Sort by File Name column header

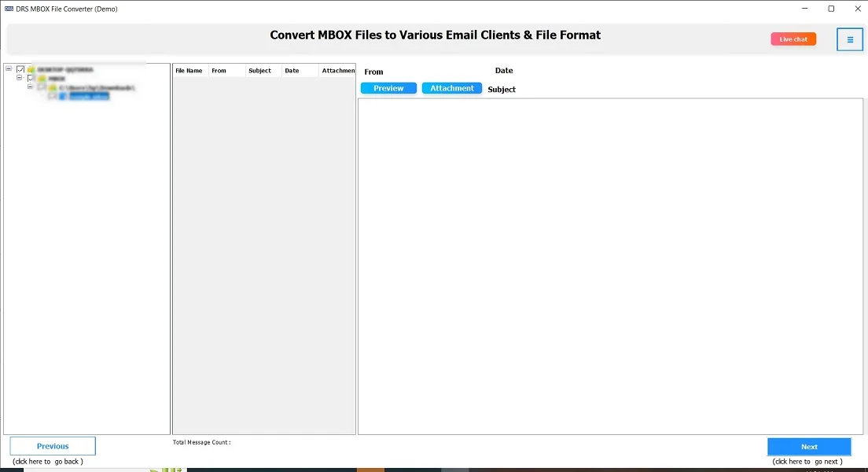pyautogui.click(x=189, y=70)
